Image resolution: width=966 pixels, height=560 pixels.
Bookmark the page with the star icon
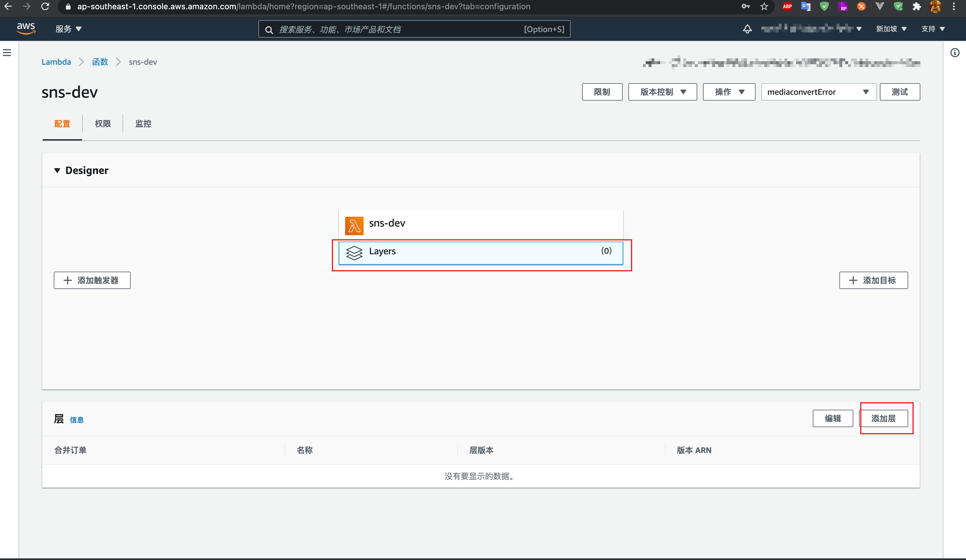(764, 7)
